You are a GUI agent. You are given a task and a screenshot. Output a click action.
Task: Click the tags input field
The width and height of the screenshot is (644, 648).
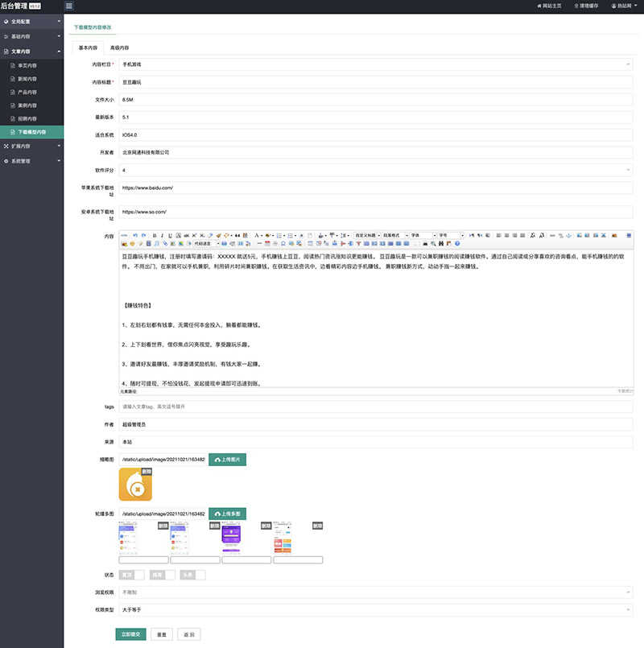(x=376, y=407)
